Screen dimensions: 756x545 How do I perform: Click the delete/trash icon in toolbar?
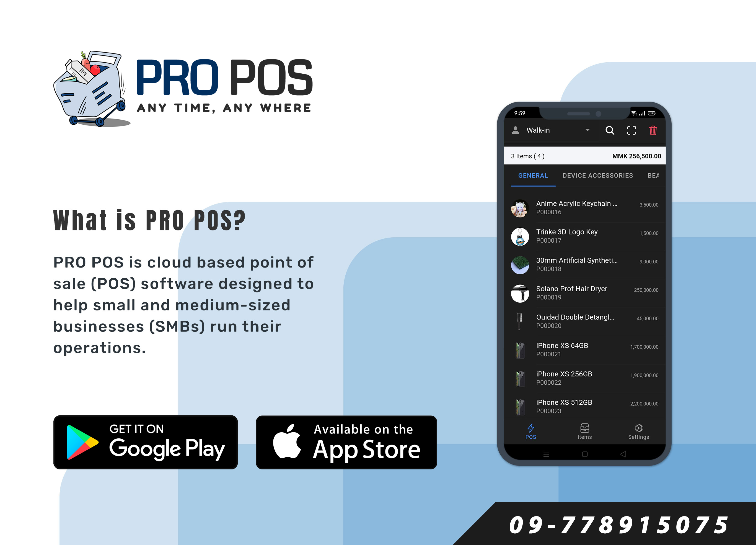(652, 130)
